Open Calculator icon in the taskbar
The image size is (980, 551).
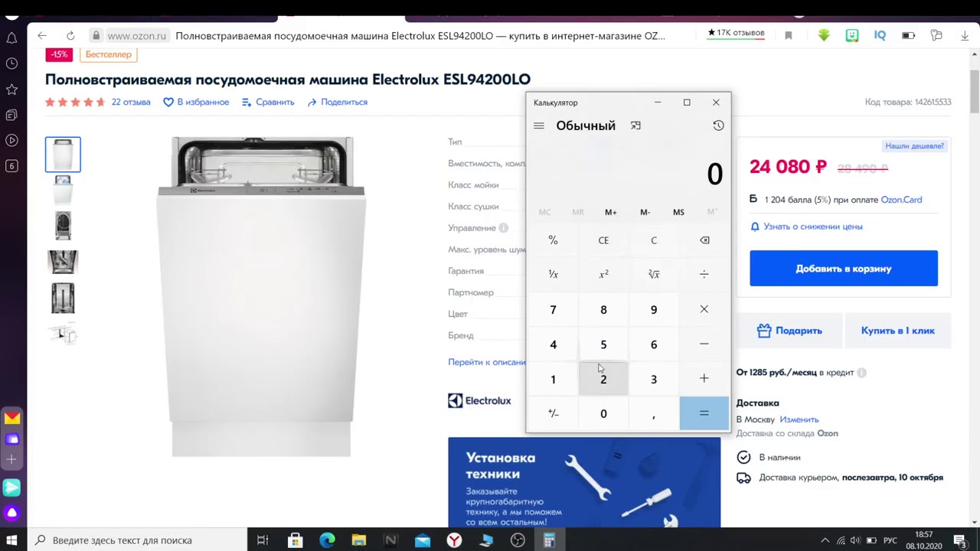(x=549, y=540)
